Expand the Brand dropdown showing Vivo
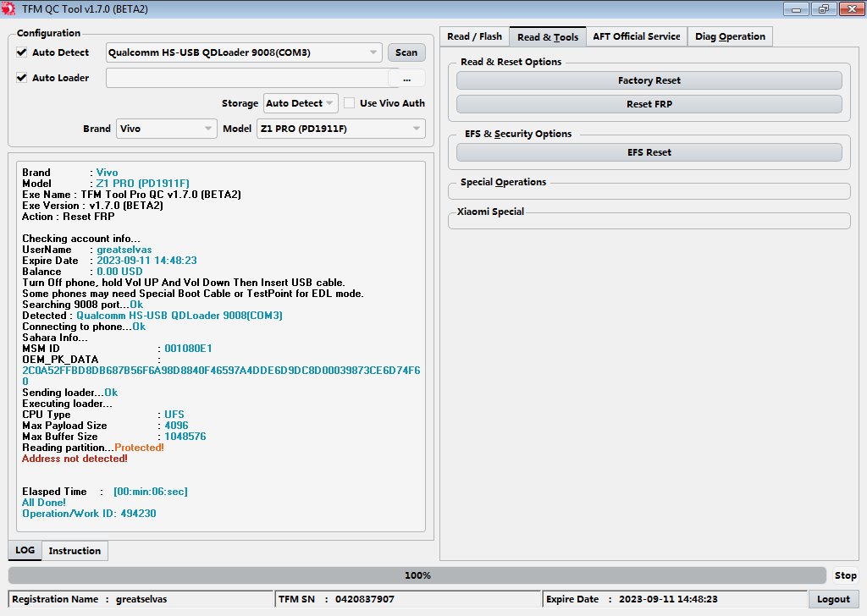Screen dimensions: 867x616 [167, 129]
